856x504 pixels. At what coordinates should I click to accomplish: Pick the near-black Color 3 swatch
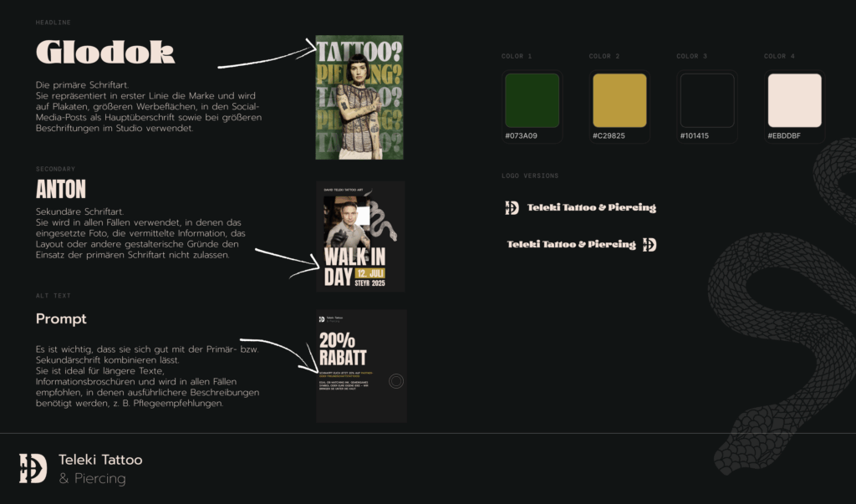click(706, 100)
